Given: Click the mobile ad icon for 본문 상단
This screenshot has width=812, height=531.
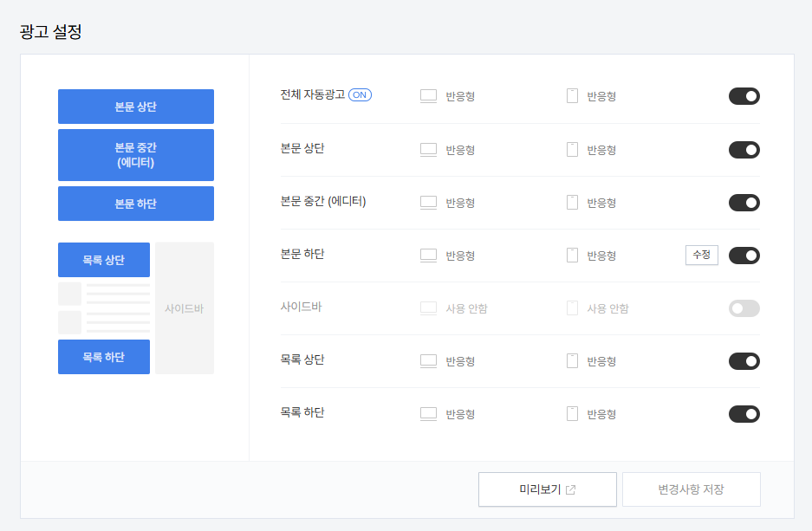Looking at the screenshot, I should click(x=572, y=149).
